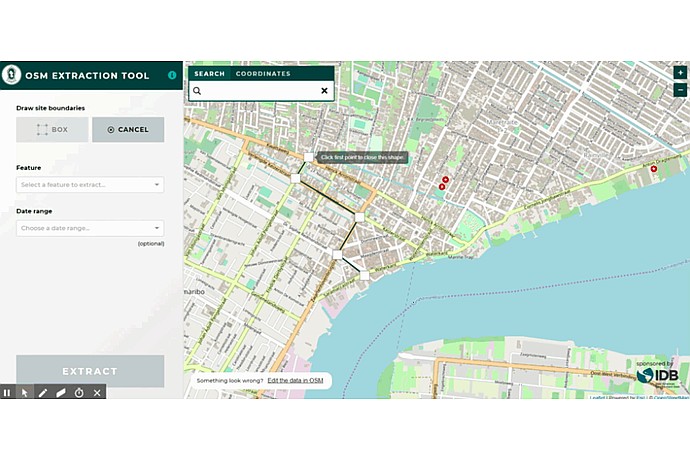Image resolution: width=690 pixels, height=460 pixels.
Task: Click the Extract button
Action: click(90, 371)
